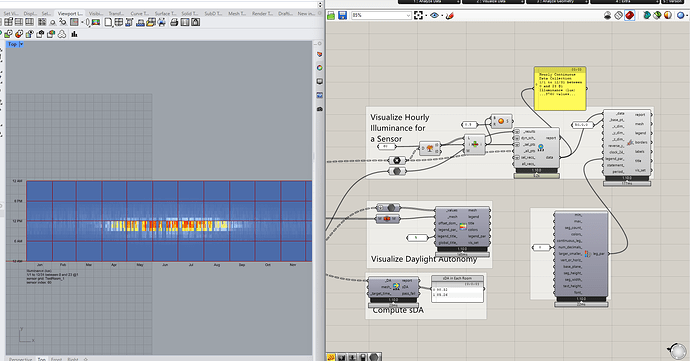Click the Rhino side panel display monitor icon
Screen dimensions: 690x361
[319, 81]
